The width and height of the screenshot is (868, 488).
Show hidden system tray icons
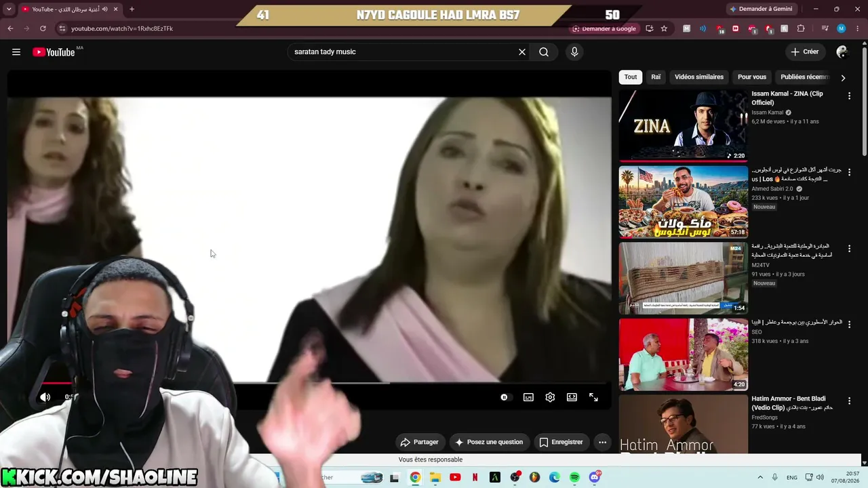point(760,478)
